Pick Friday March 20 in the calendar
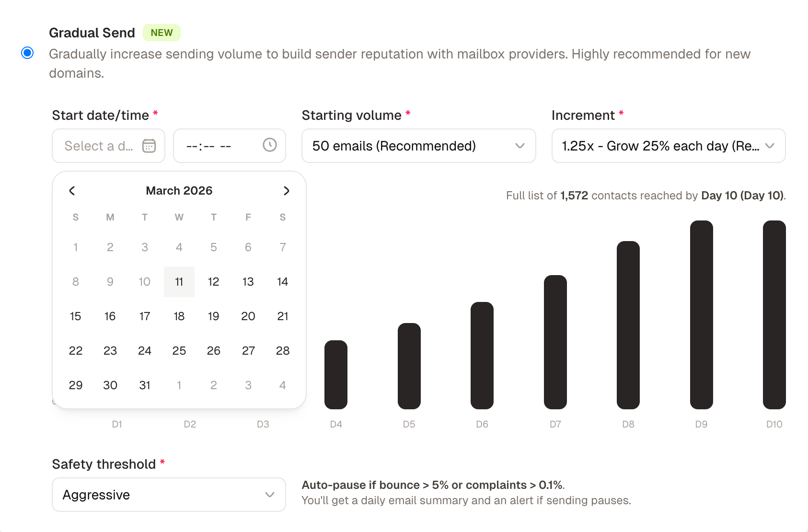 point(248,316)
